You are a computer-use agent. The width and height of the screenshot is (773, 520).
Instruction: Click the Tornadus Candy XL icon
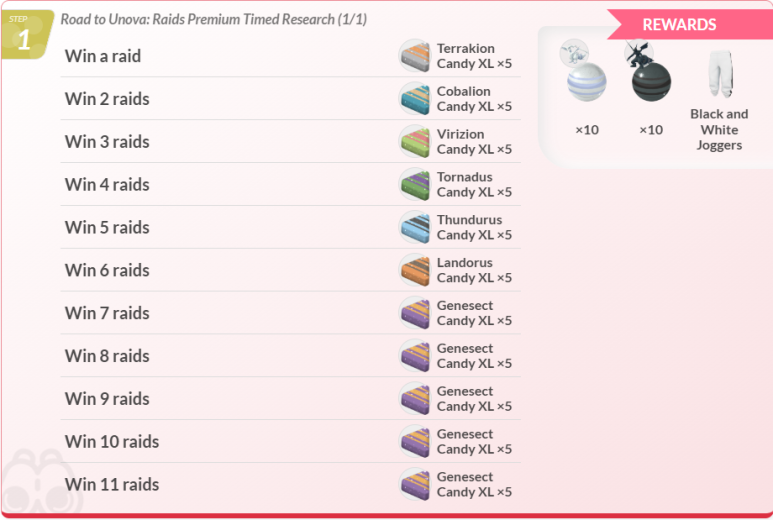pos(415,184)
